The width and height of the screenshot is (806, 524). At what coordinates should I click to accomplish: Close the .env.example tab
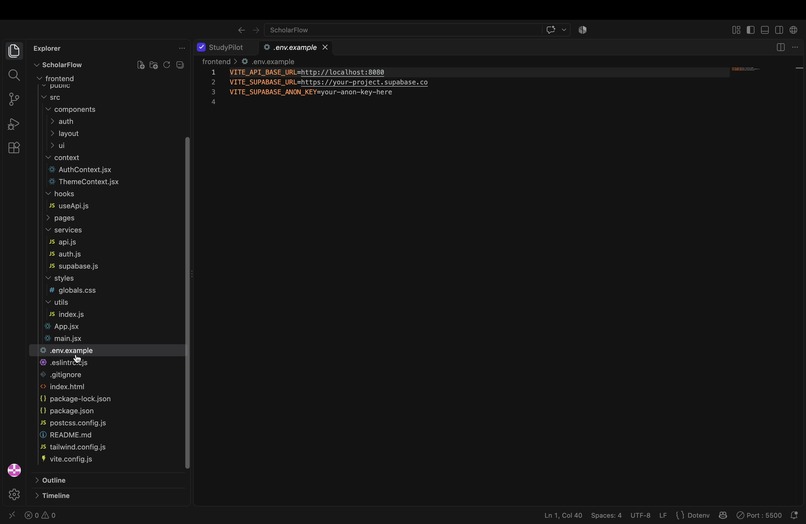(325, 47)
